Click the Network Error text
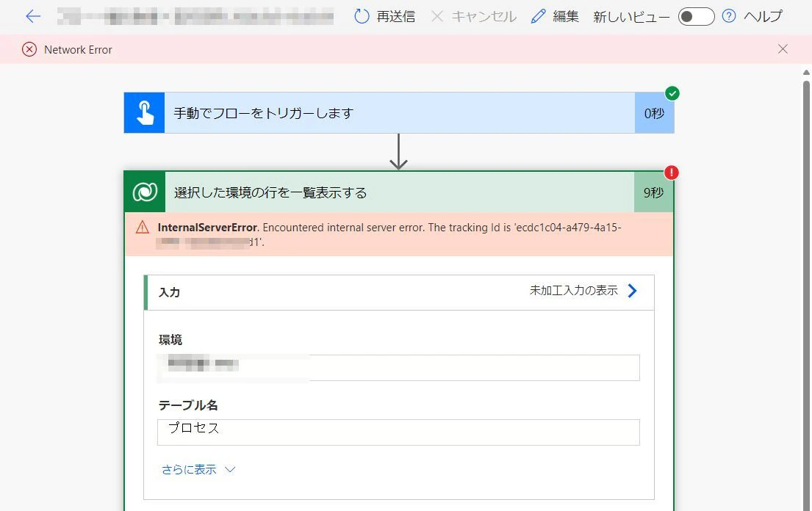 (78, 50)
